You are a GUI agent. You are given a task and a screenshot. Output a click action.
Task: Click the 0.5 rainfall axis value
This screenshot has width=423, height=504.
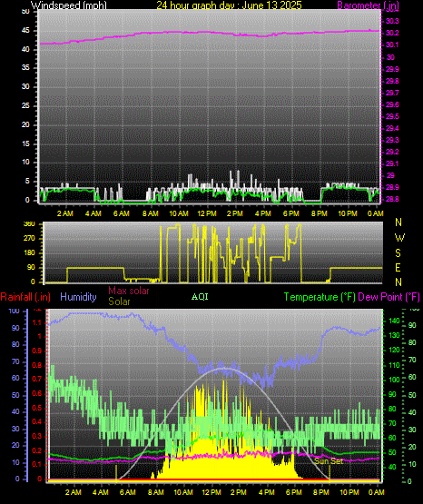[37, 408]
